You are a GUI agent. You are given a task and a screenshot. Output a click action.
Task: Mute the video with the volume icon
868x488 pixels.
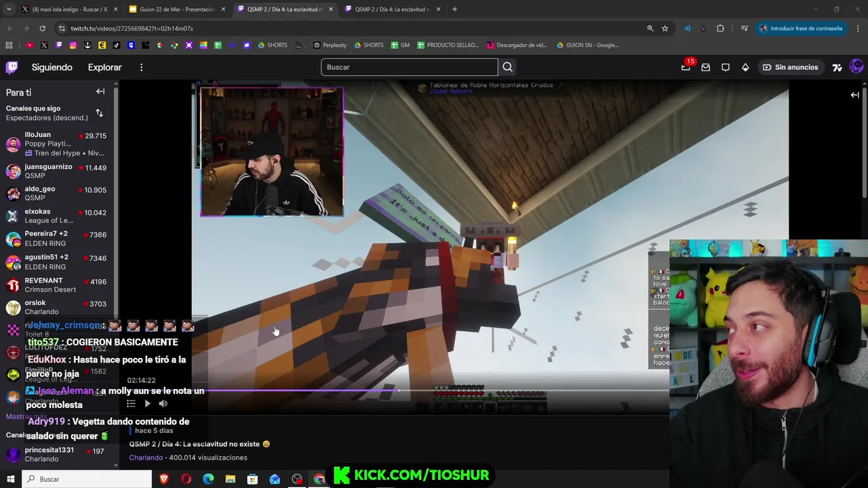[x=163, y=403]
